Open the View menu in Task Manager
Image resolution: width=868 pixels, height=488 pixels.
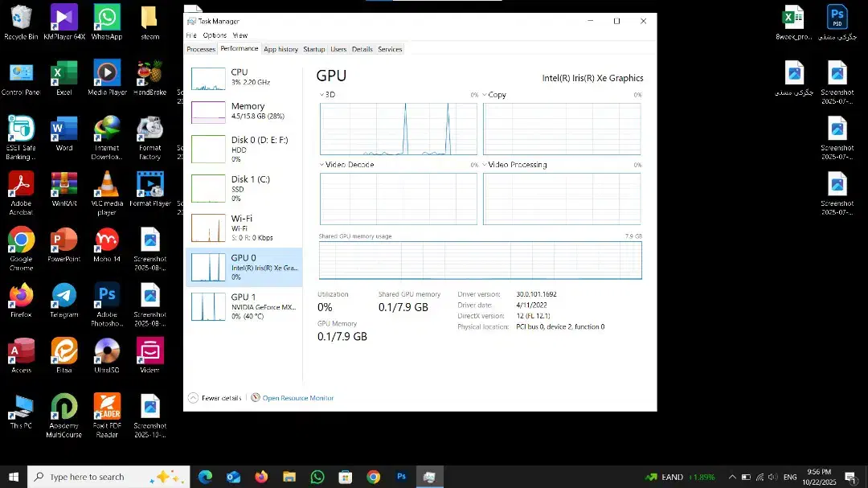pos(240,35)
